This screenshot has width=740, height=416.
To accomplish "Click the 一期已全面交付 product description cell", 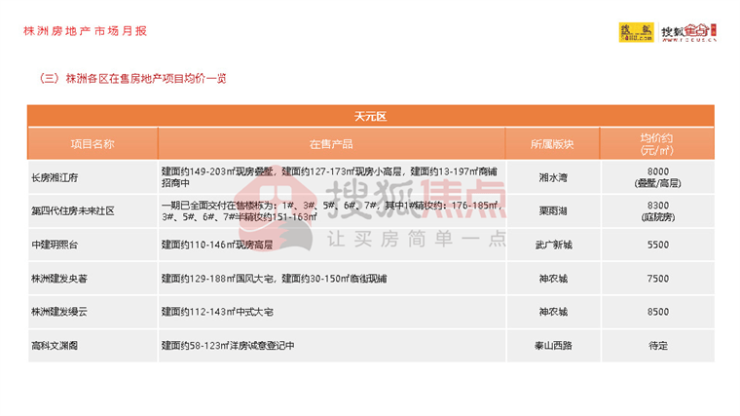I will [x=332, y=211].
